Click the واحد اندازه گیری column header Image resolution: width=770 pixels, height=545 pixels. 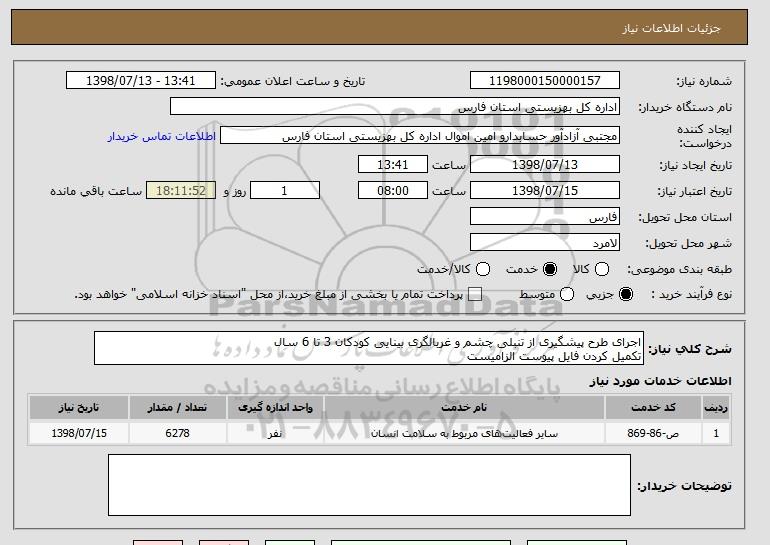click(x=275, y=408)
